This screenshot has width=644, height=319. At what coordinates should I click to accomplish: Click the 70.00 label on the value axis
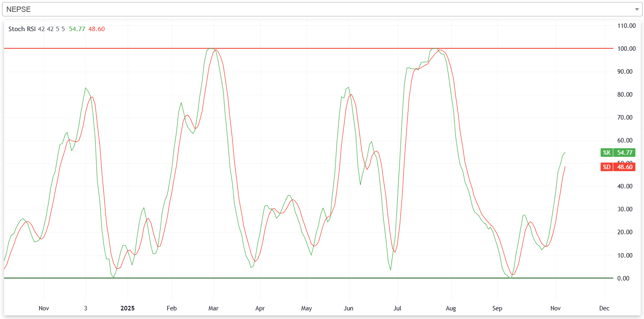625,118
